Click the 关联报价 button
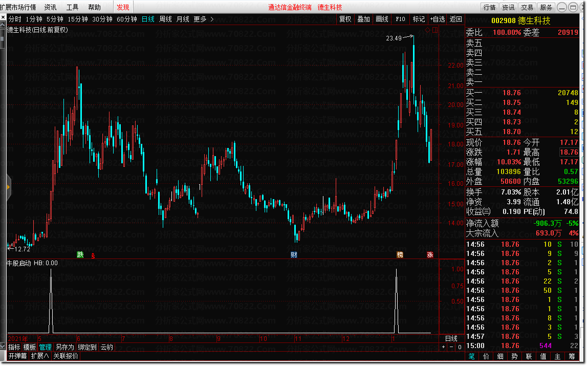This screenshot has width=588, height=366. coord(66,356)
